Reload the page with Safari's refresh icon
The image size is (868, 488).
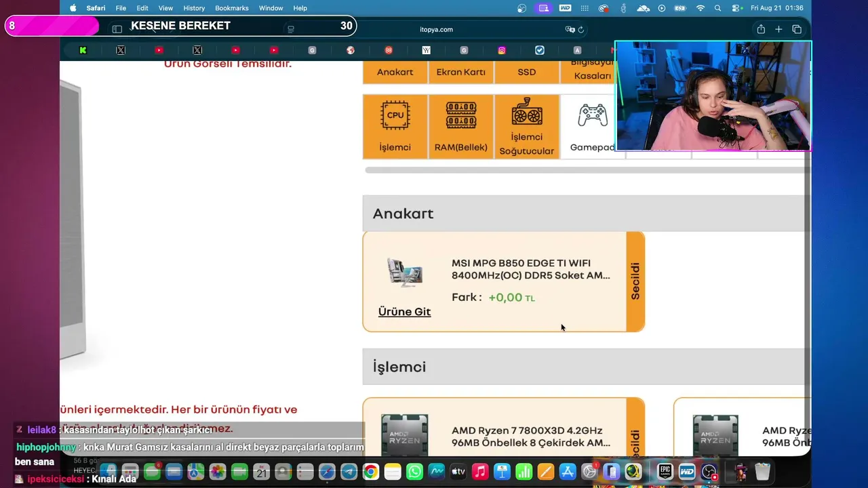[581, 30]
